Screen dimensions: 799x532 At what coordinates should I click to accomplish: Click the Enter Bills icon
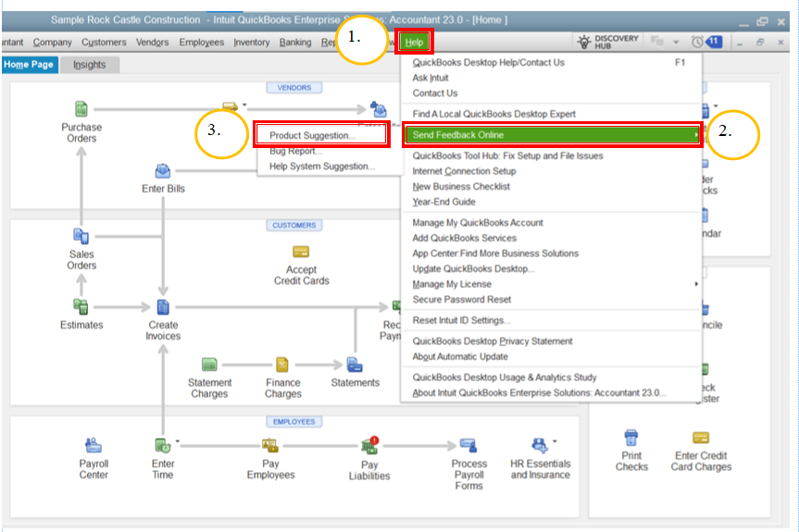click(x=163, y=171)
